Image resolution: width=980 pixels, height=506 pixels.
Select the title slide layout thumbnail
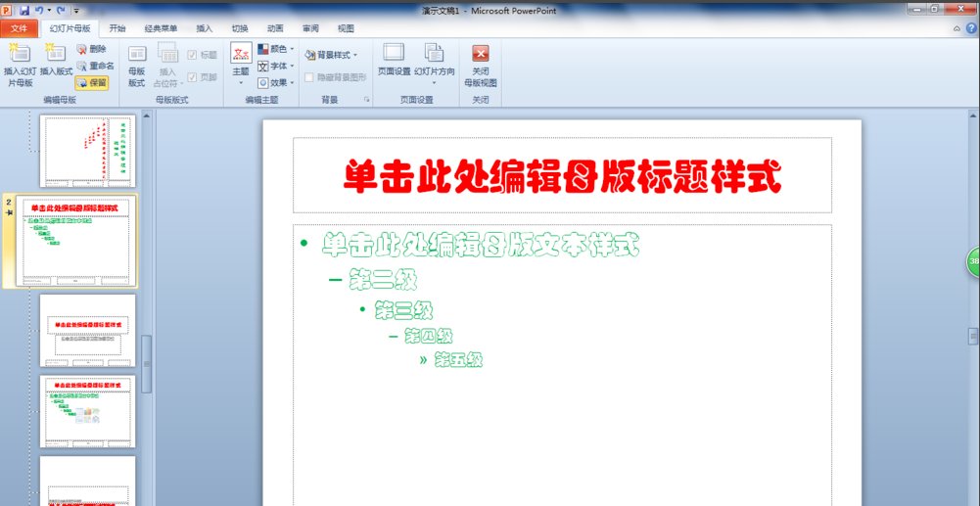pyautogui.click(x=87, y=331)
